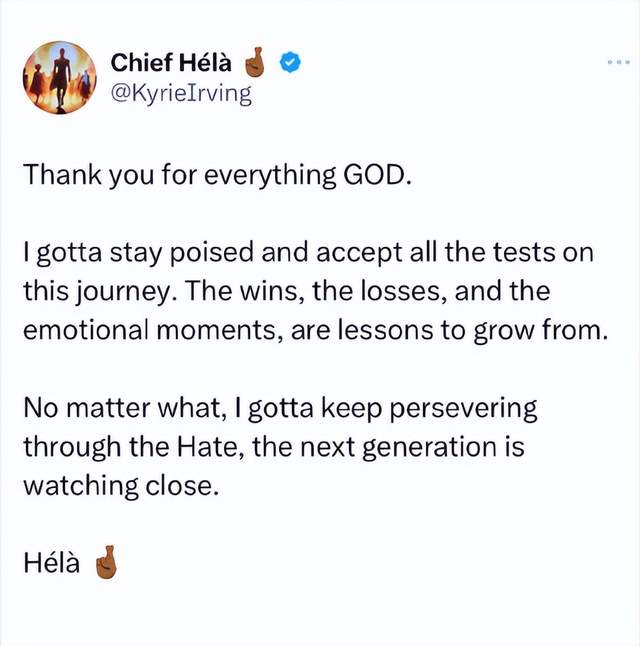Click the "Hélà" signature at the bottom
The width and height of the screenshot is (640, 646).
(53, 564)
